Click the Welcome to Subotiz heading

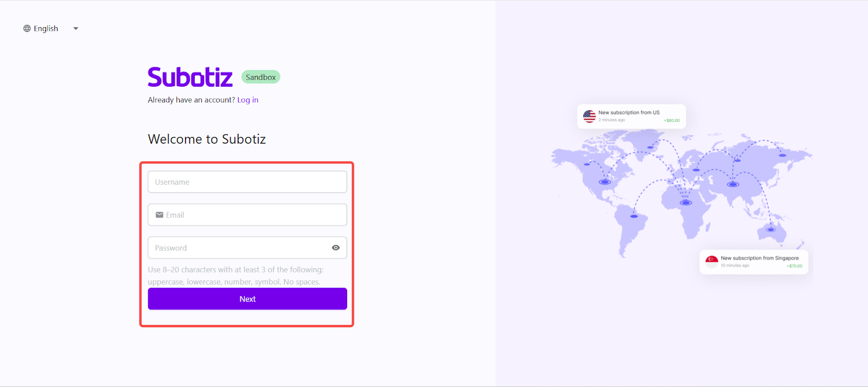[x=207, y=139]
